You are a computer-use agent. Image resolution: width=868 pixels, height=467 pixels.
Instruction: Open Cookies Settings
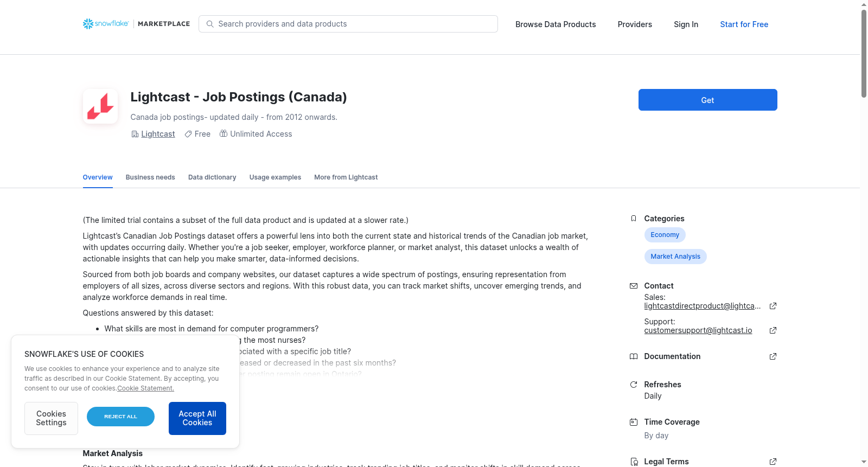coord(51,418)
